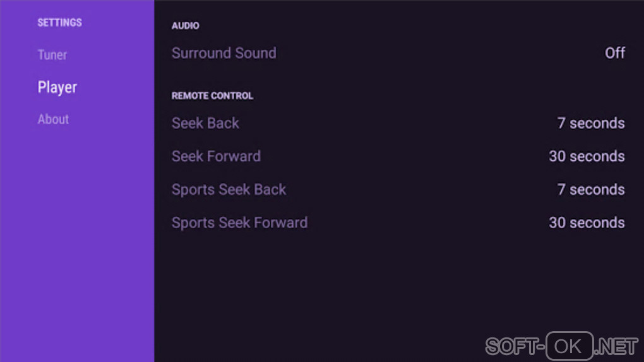The height and width of the screenshot is (362, 644).
Task: Change the Seek Back 7 seconds value
Action: (x=590, y=123)
